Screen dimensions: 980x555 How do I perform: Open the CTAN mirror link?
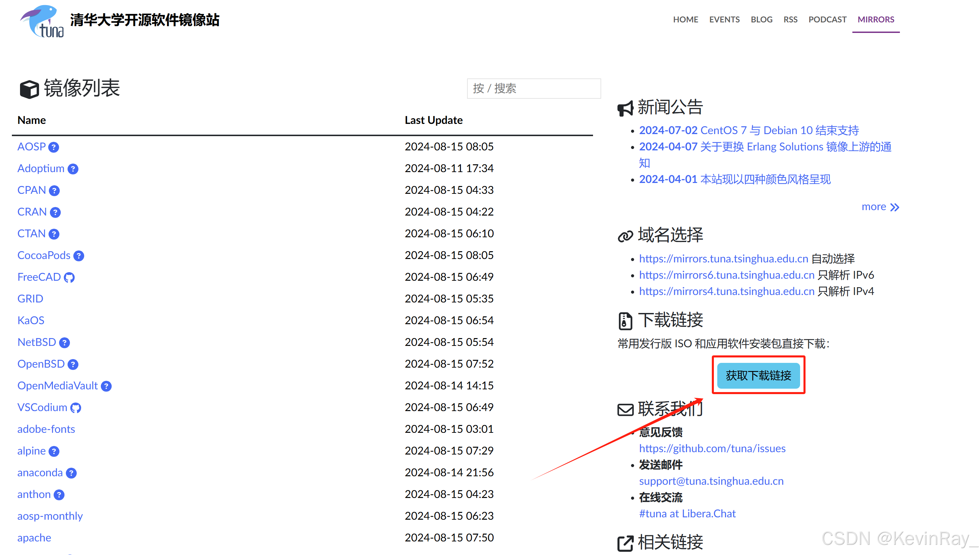click(31, 233)
